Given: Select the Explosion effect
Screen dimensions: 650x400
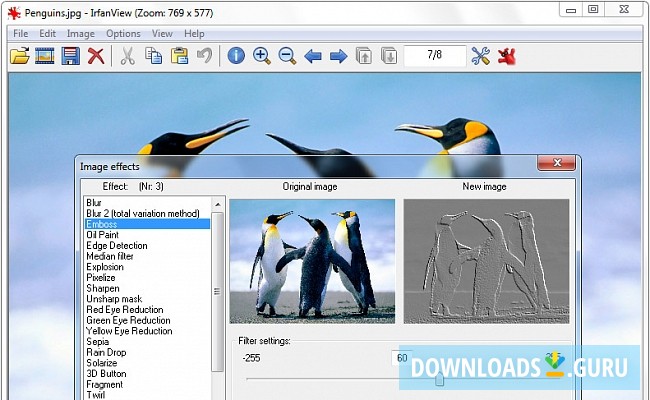Looking at the screenshot, I should pos(147,267).
